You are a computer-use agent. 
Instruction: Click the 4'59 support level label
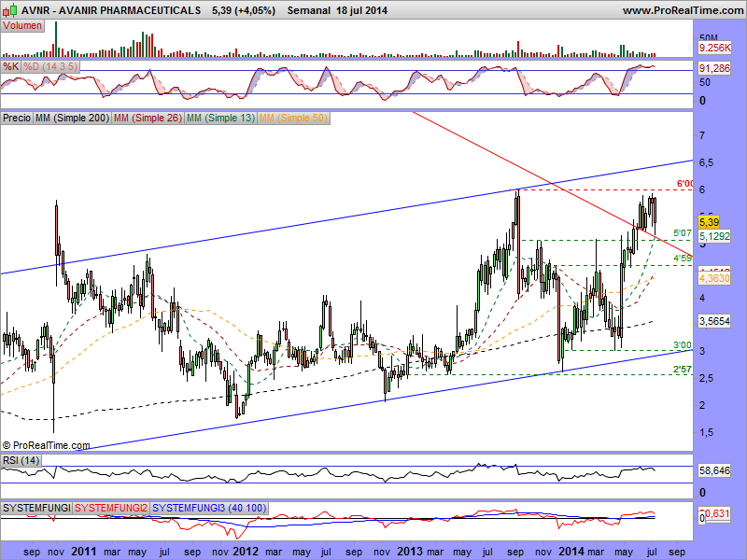[683, 259]
